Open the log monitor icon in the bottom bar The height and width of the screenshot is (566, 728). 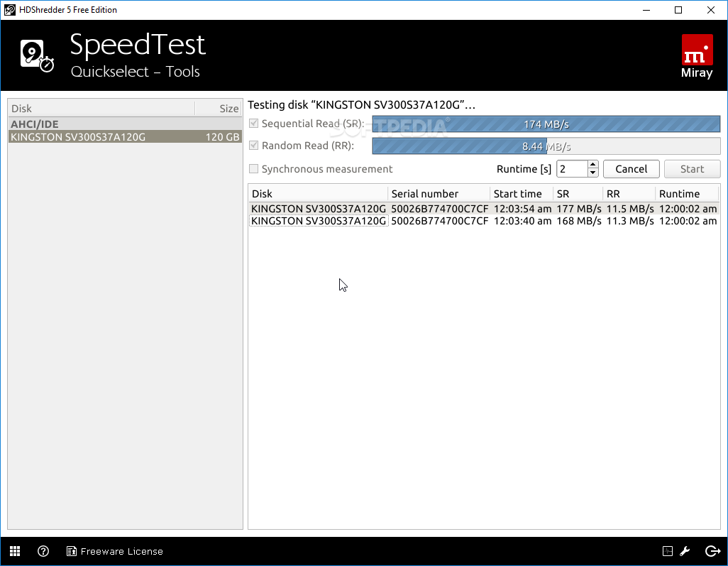667,551
